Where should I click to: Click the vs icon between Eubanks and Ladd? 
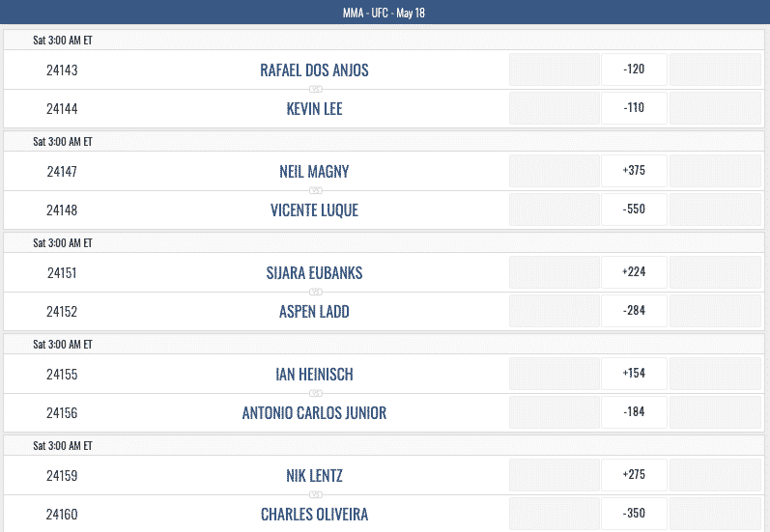click(316, 292)
